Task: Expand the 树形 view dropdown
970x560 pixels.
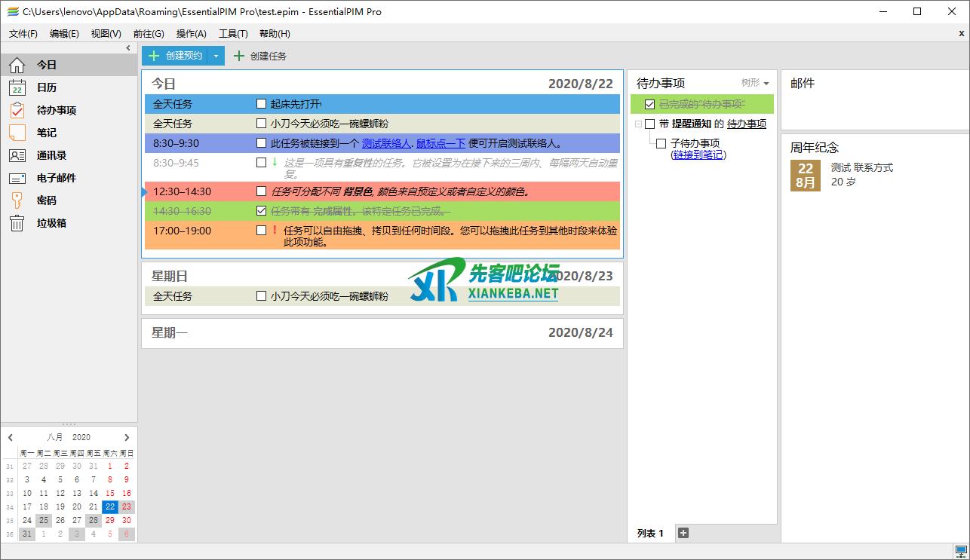Action: pyautogui.click(x=755, y=83)
